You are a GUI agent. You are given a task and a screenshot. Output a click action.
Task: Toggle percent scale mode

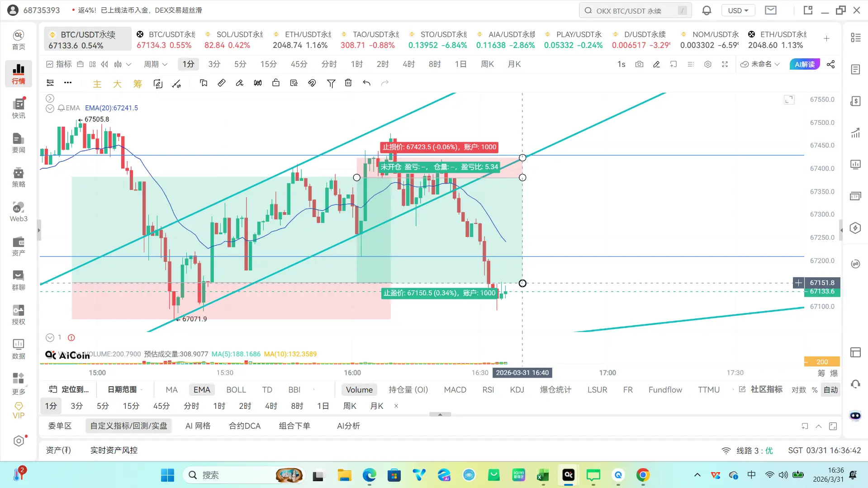[815, 390]
